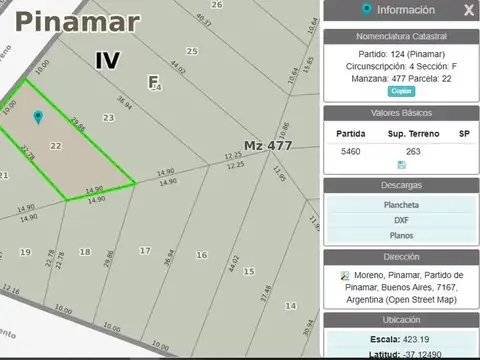The width and height of the screenshot is (480, 360).
Task: Click the Sup. Terreno column header
Action: pyautogui.click(x=413, y=134)
